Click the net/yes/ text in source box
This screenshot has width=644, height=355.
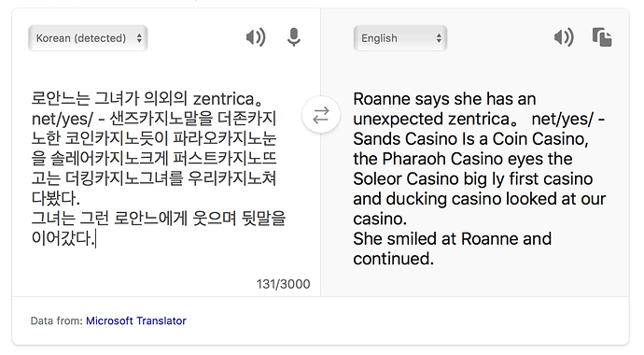pos(63,120)
